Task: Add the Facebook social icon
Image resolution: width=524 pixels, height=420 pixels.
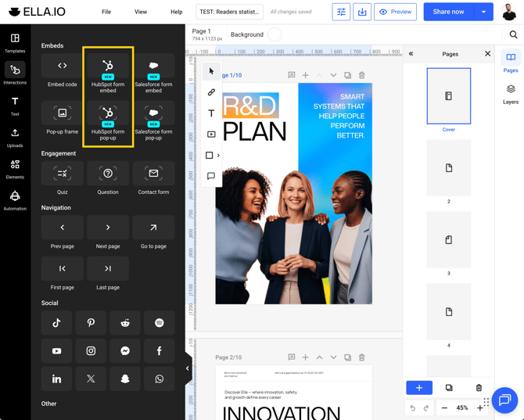Action: pyautogui.click(x=159, y=351)
